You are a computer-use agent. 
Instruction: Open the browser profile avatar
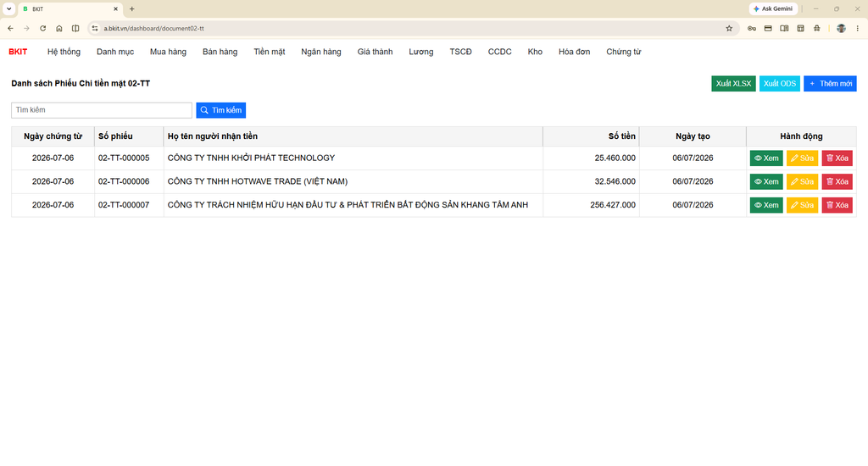tap(841, 28)
